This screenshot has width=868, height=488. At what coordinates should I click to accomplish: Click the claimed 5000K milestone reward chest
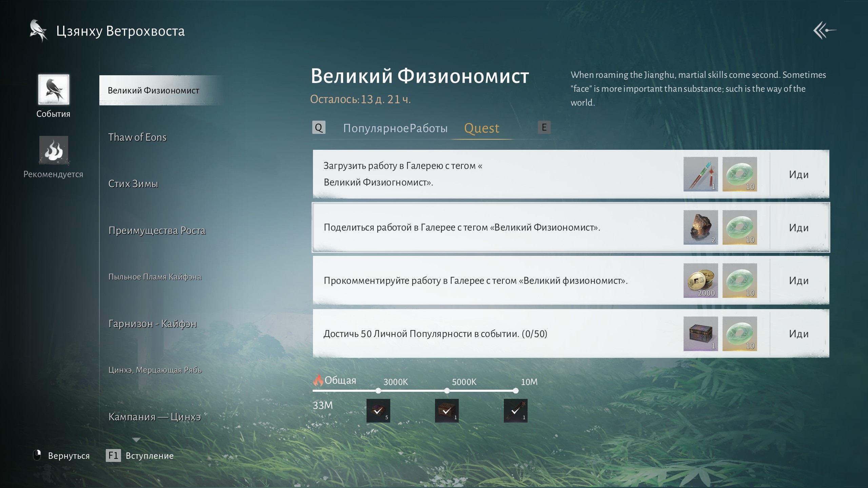pos(447,411)
